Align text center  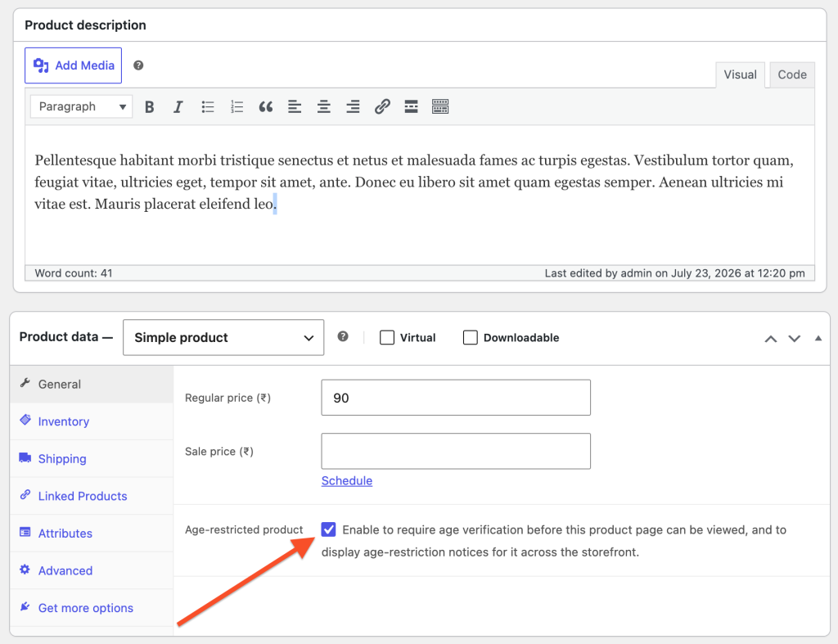tap(323, 107)
